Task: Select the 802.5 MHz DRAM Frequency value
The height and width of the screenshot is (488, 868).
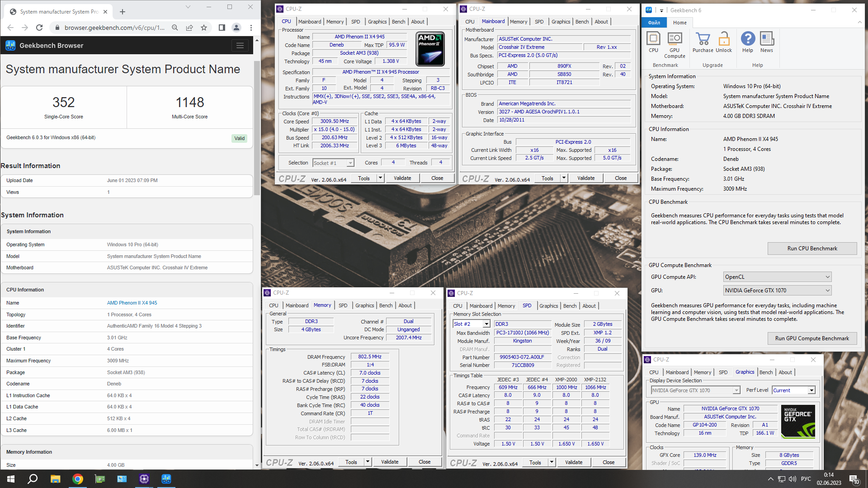Action: (x=370, y=357)
